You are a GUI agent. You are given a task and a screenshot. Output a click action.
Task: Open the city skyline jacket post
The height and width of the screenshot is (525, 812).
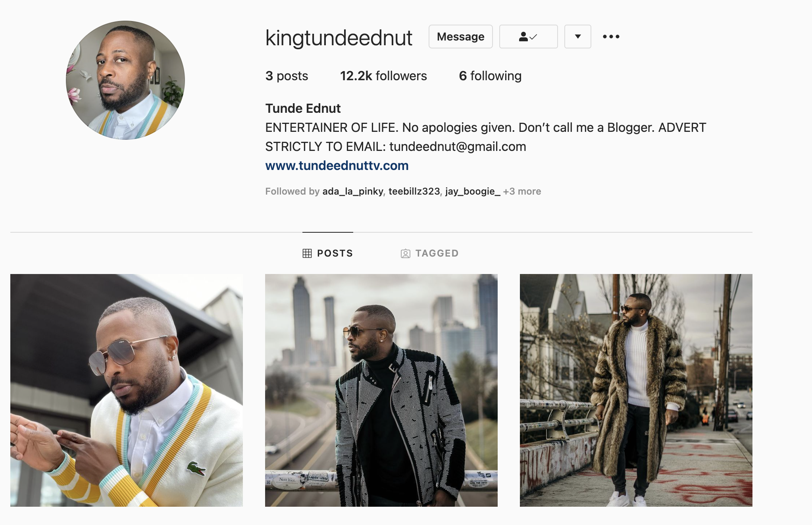(x=381, y=390)
